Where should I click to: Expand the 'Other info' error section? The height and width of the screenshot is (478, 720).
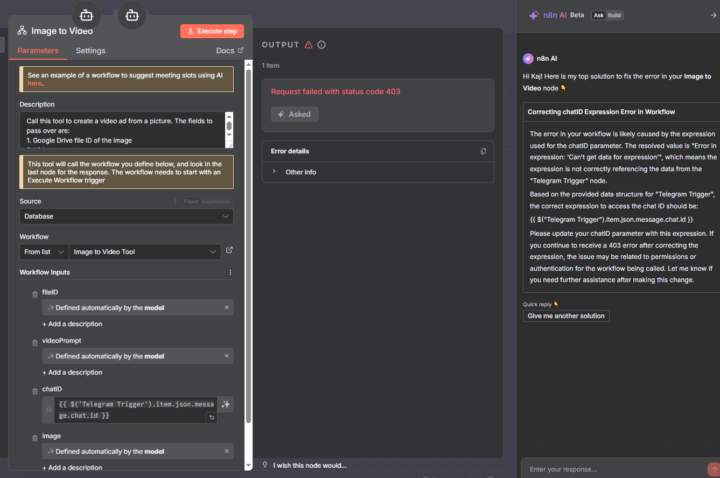point(275,172)
